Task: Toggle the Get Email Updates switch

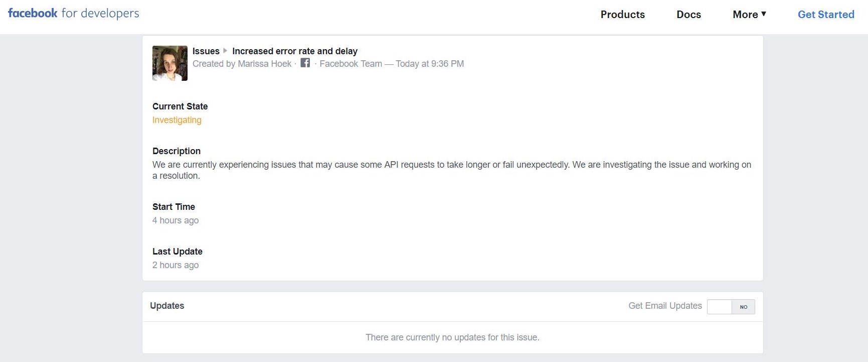Action: 731,307
